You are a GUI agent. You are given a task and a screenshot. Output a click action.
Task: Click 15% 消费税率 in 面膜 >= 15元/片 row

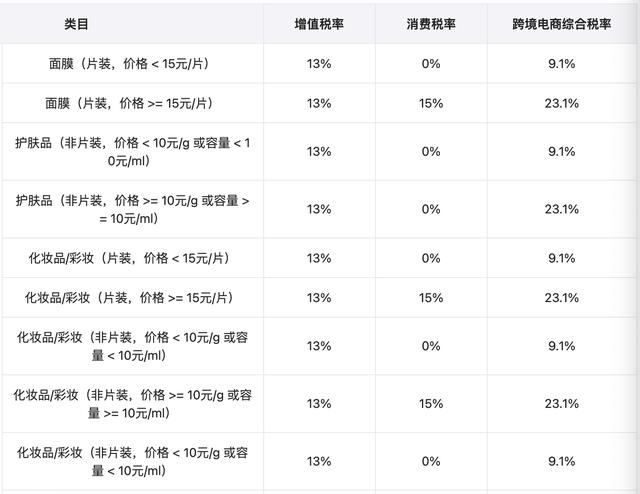pos(431,103)
